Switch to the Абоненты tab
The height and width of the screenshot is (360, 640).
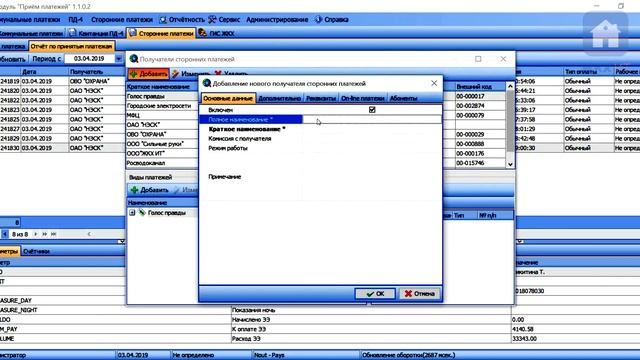tap(403, 98)
